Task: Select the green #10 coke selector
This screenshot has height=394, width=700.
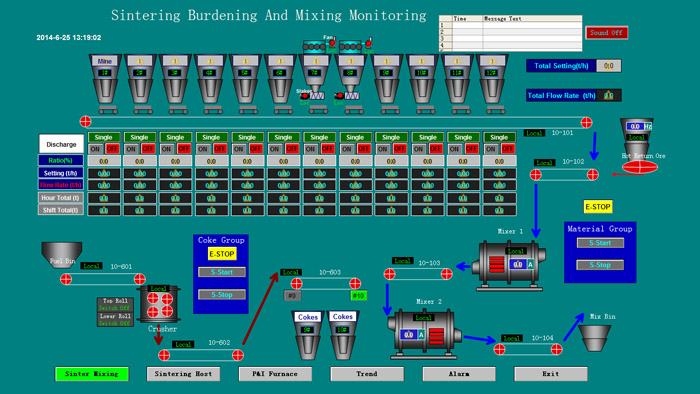Action: tap(358, 295)
